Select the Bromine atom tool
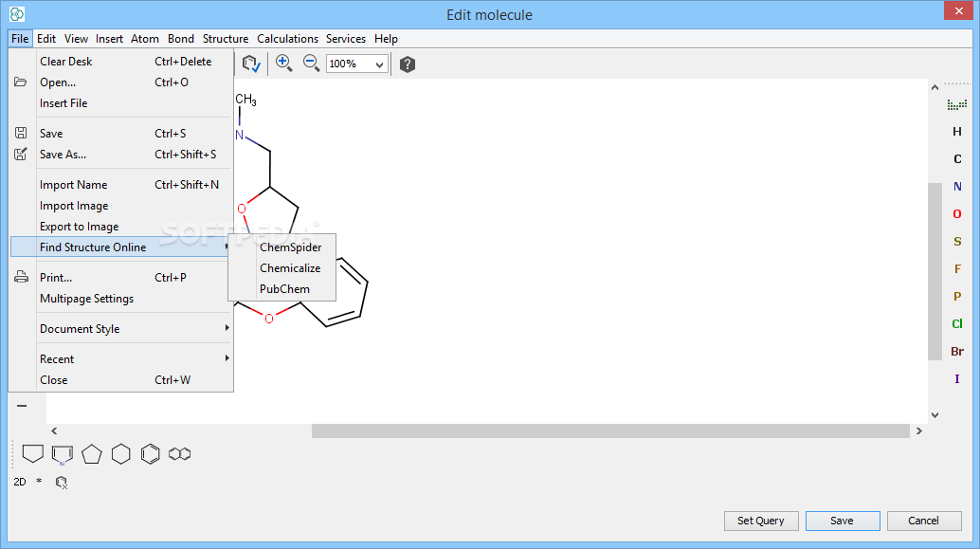Viewport: 980px width, 549px height. click(957, 352)
